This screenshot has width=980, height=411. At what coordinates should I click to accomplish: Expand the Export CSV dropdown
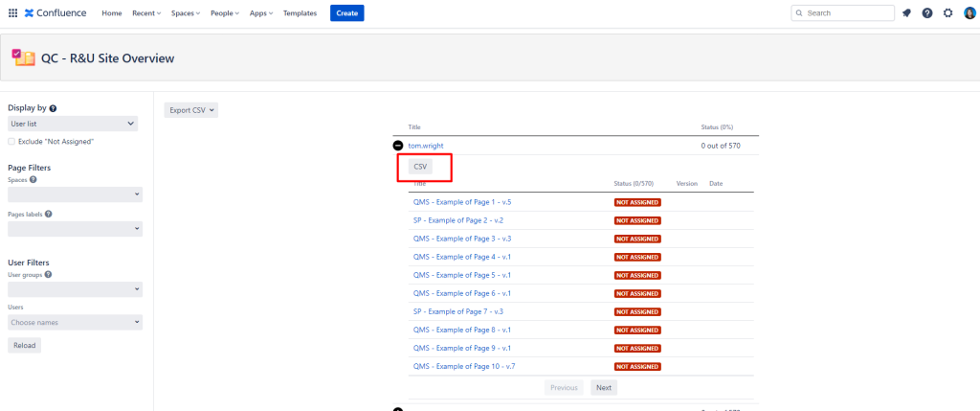[x=190, y=110]
